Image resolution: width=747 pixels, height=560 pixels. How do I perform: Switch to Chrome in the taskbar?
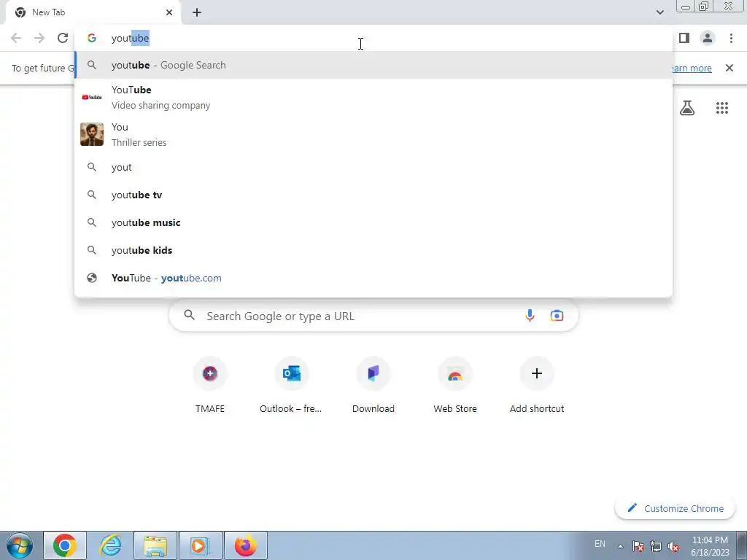[65, 545]
